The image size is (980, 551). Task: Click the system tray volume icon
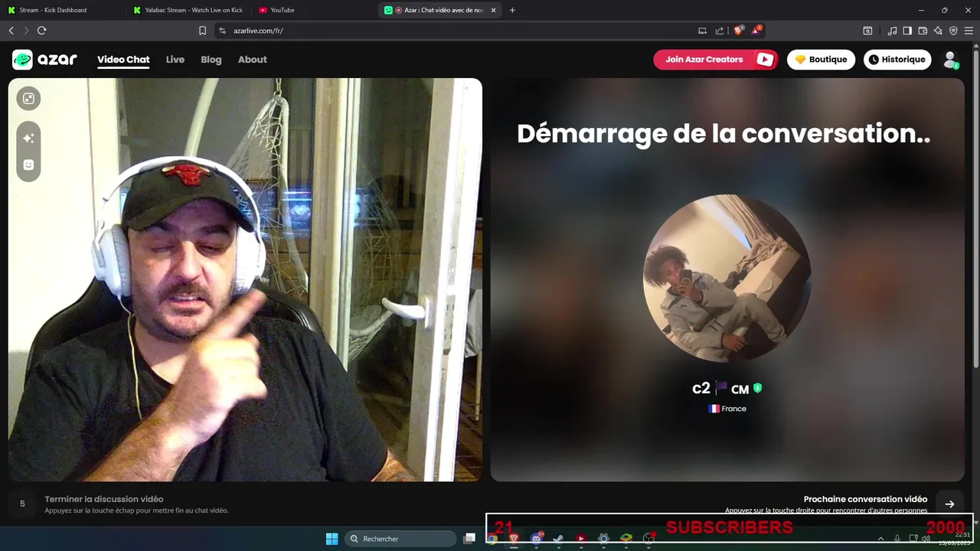coord(926,539)
